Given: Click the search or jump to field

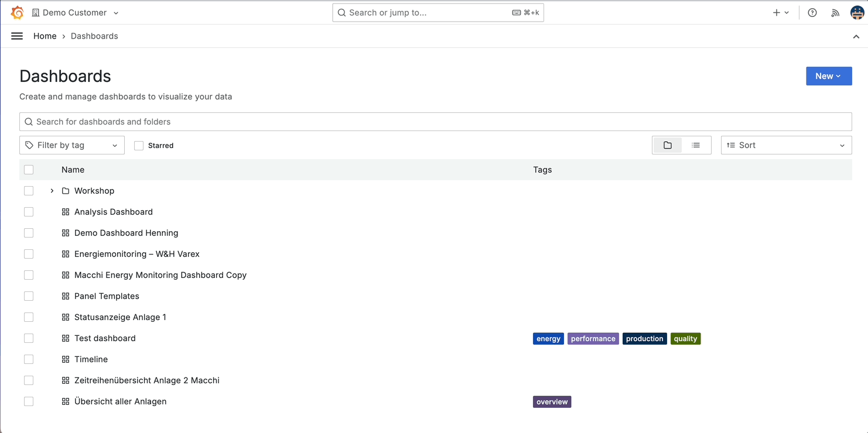Looking at the screenshot, I should coord(438,12).
